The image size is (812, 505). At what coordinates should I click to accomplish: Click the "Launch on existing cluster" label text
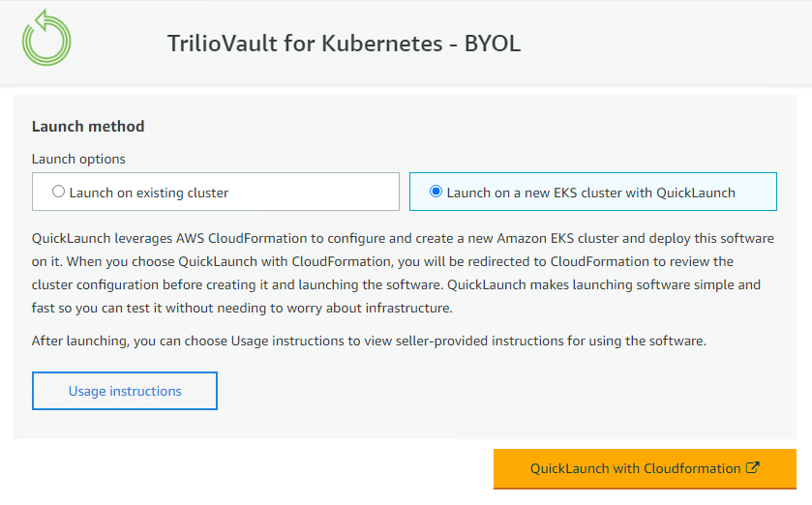pyautogui.click(x=149, y=193)
